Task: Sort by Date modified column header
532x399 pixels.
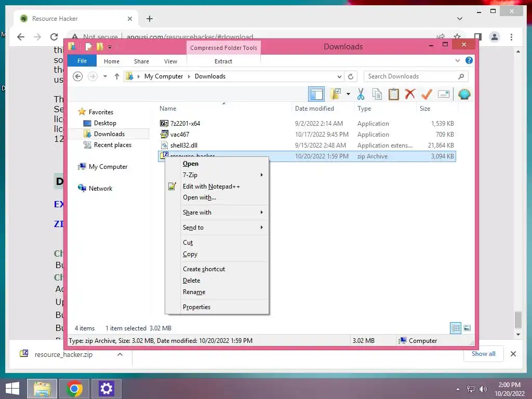Action: click(x=322, y=109)
